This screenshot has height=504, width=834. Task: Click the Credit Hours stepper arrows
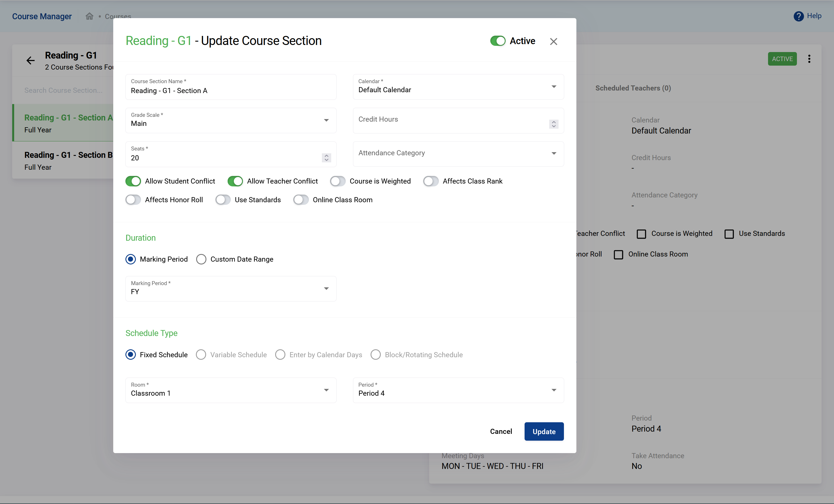(553, 124)
